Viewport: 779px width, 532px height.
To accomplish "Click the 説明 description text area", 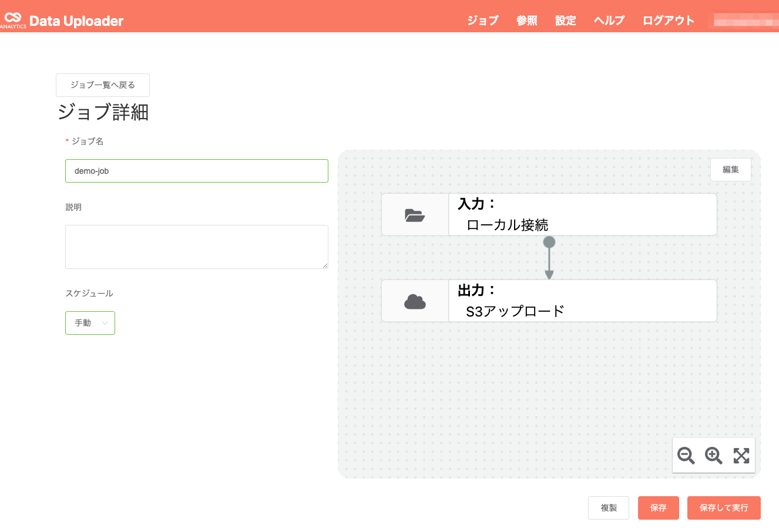I will click(196, 247).
